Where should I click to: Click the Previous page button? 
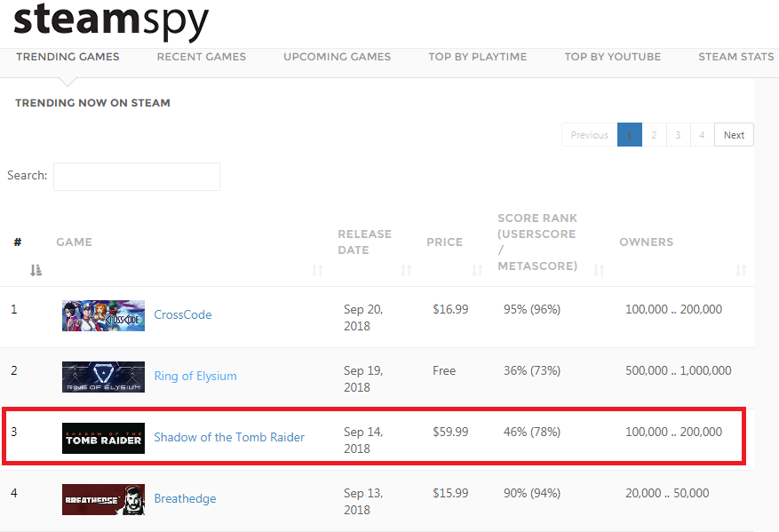pyautogui.click(x=589, y=135)
